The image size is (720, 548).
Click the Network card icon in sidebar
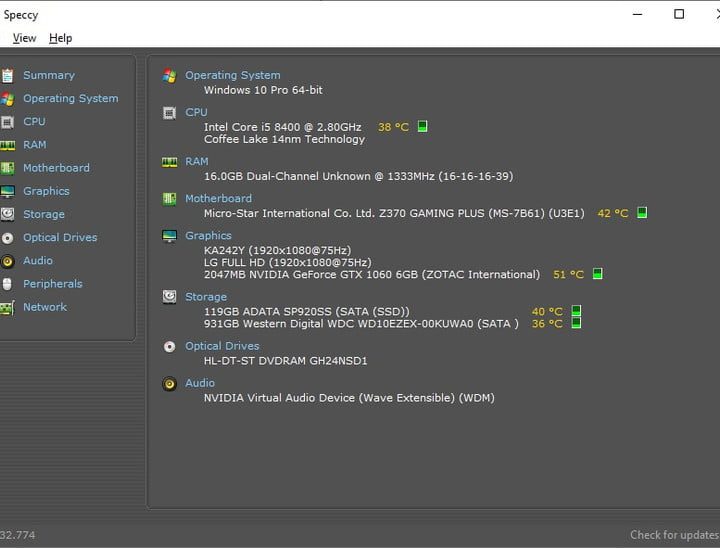pos(7,307)
